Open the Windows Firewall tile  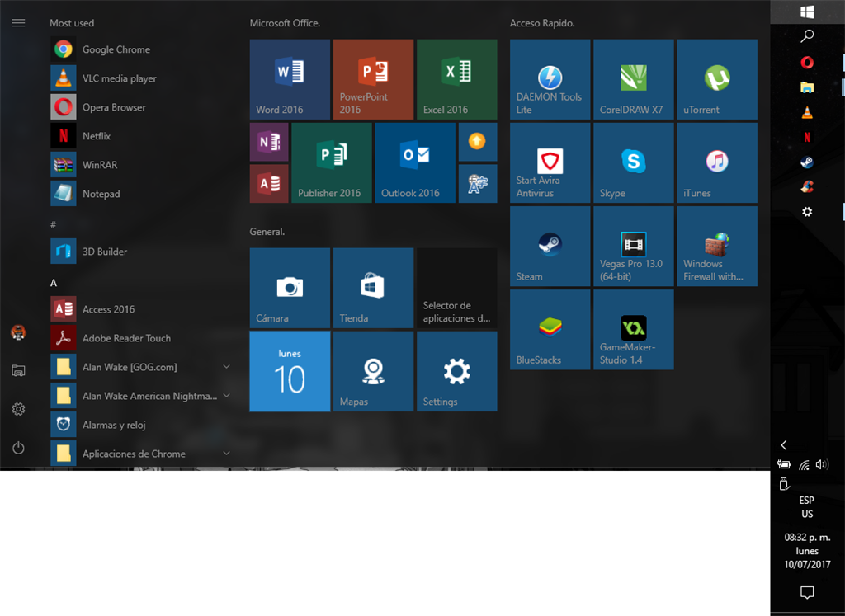click(717, 246)
